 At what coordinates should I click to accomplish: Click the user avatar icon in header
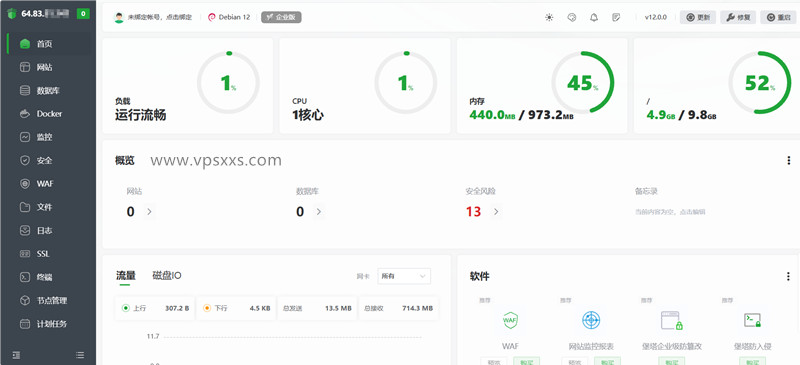[119, 17]
